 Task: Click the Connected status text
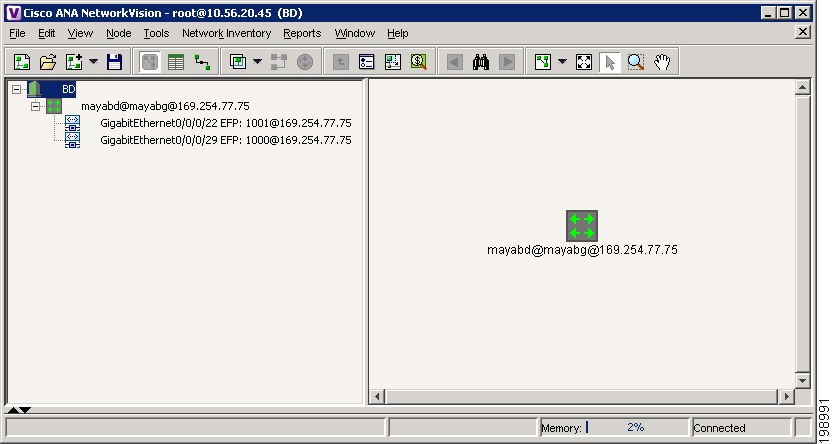tap(719, 428)
